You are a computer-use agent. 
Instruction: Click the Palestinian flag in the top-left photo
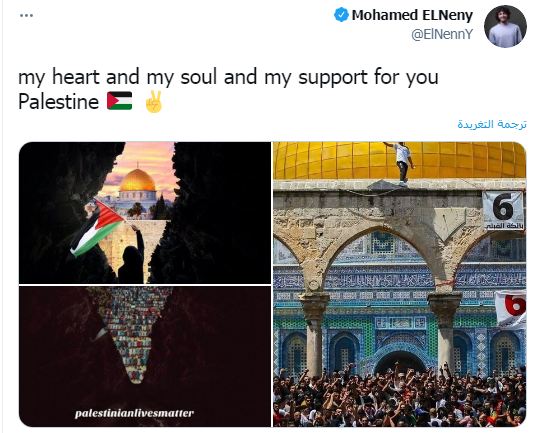click(96, 227)
